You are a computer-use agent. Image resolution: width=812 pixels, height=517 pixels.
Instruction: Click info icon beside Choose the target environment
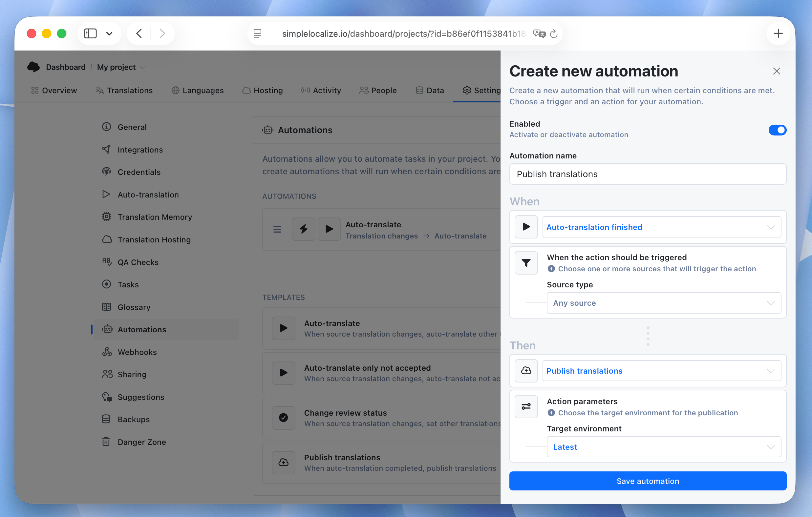[551, 413]
